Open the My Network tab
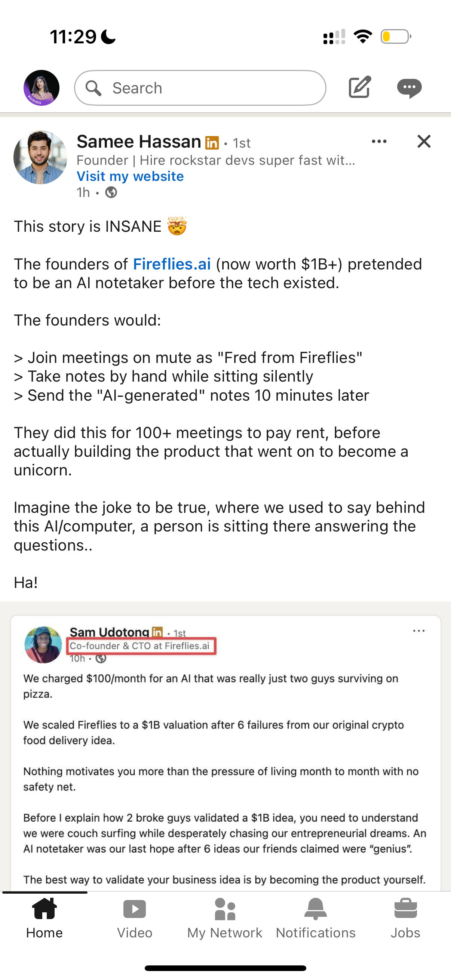This screenshot has height=980, width=451. [224, 918]
